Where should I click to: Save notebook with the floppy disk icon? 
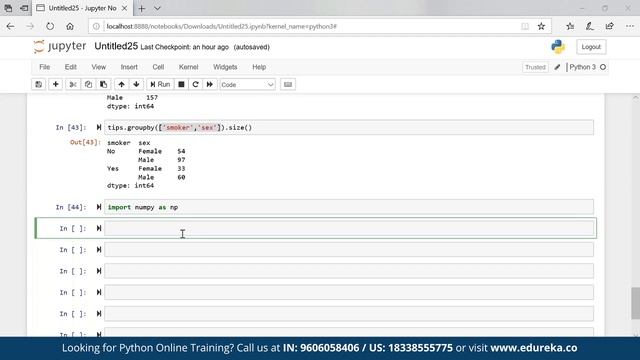[38, 84]
